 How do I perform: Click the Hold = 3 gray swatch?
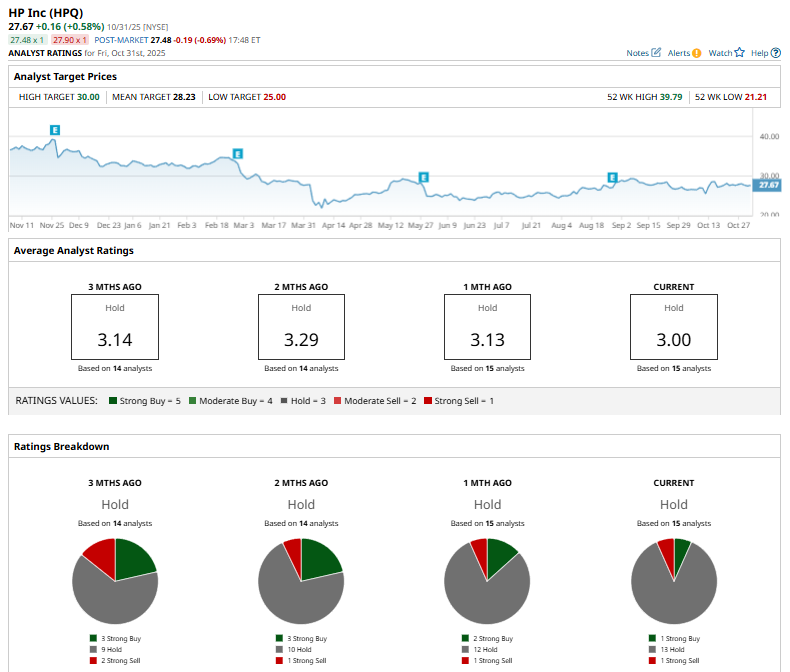point(284,401)
